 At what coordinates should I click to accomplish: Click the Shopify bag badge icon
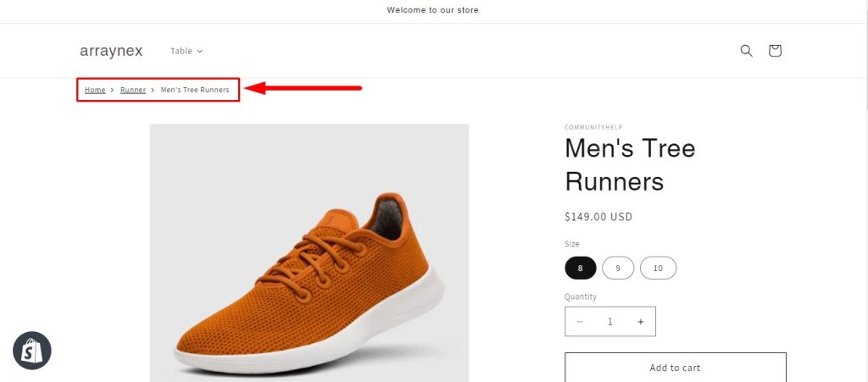point(32,351)
